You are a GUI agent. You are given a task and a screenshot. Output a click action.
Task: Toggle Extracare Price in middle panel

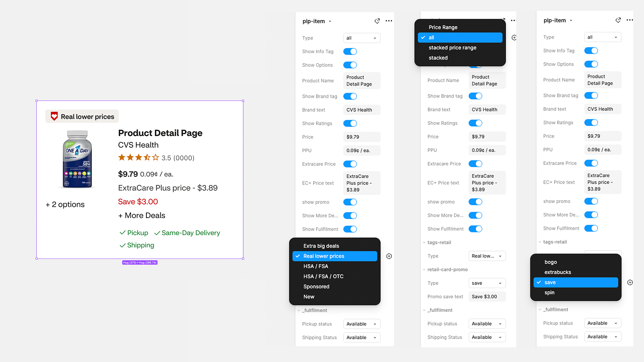pos(476,164)
